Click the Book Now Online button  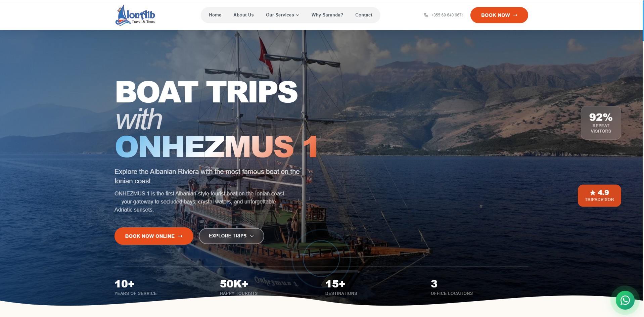click(154, 236)
